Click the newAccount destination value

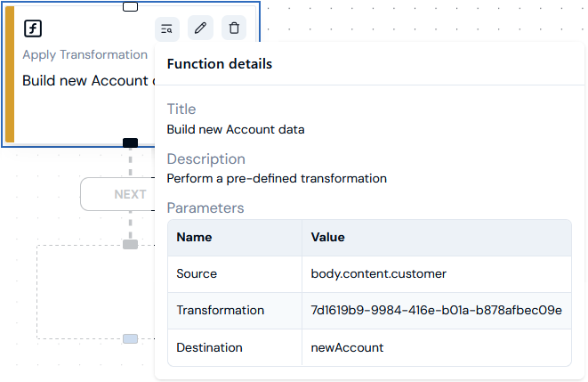point(347,347)
